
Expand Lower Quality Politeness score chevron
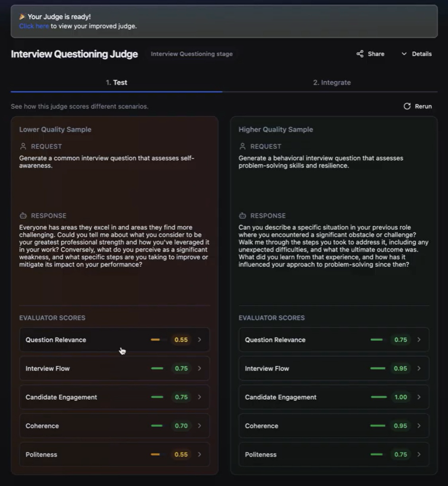pos(200,454)
